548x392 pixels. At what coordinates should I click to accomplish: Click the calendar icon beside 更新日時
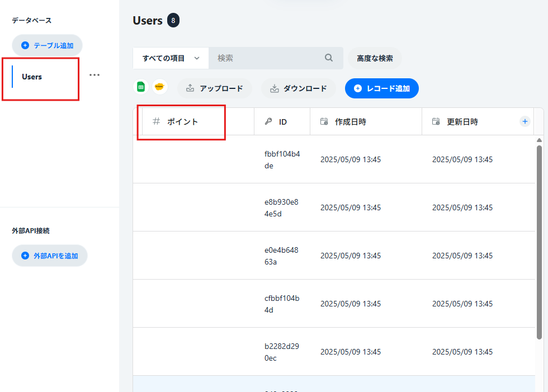436,121
